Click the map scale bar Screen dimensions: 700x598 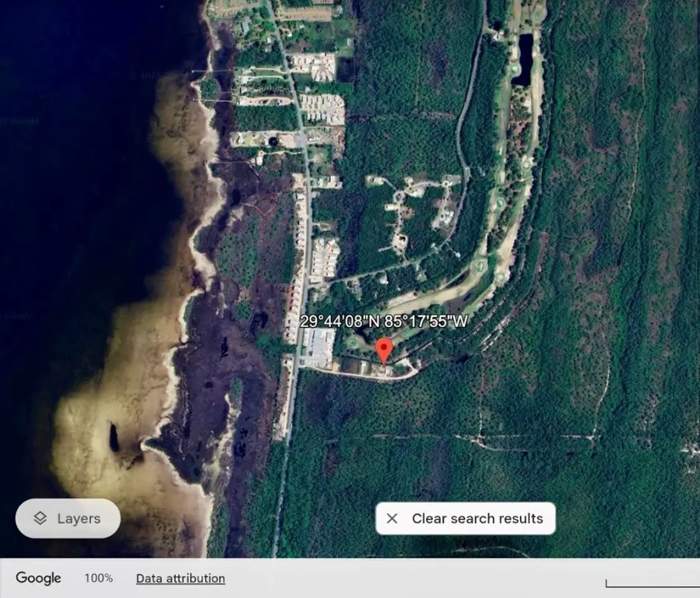point(652,583)
